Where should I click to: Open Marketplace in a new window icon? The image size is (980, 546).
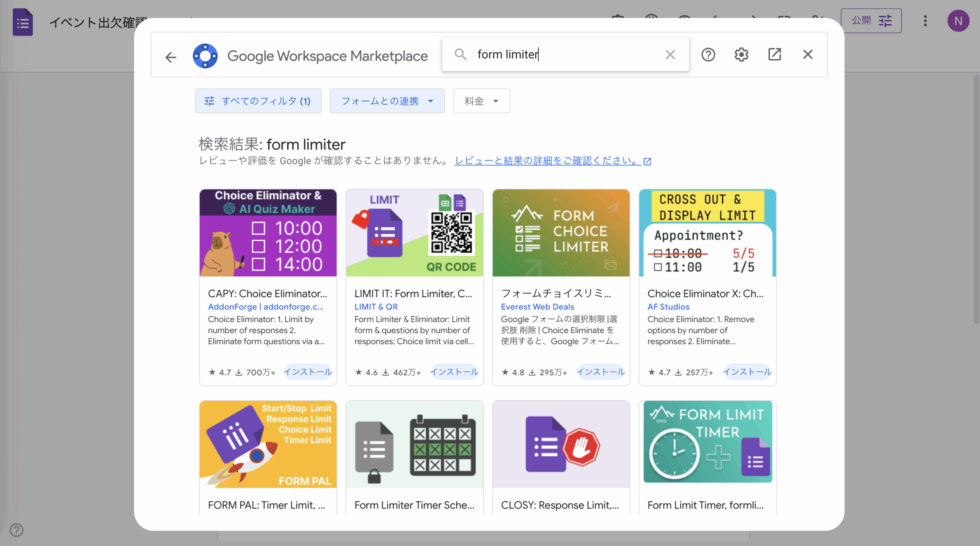point(775,54)
